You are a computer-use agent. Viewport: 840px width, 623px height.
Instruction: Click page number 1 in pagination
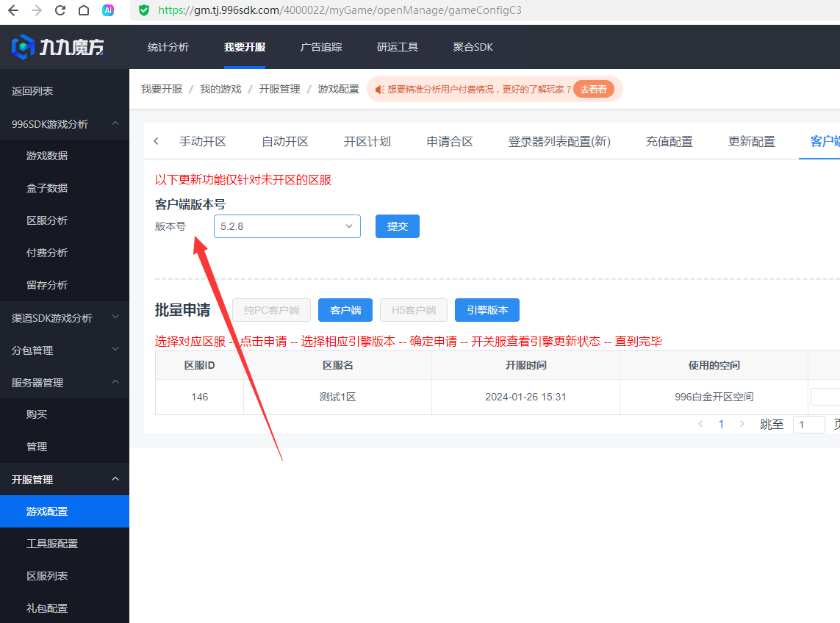coord(721,424)
